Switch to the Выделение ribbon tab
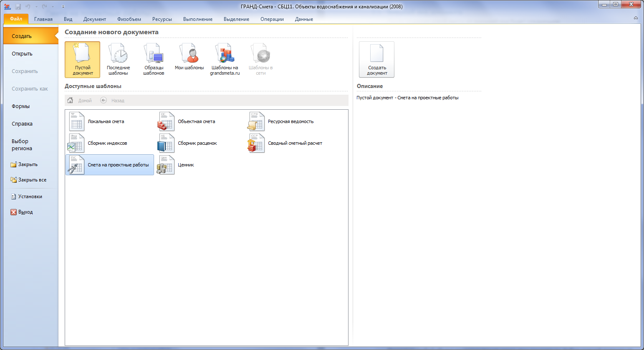 [x=236, y=19]
